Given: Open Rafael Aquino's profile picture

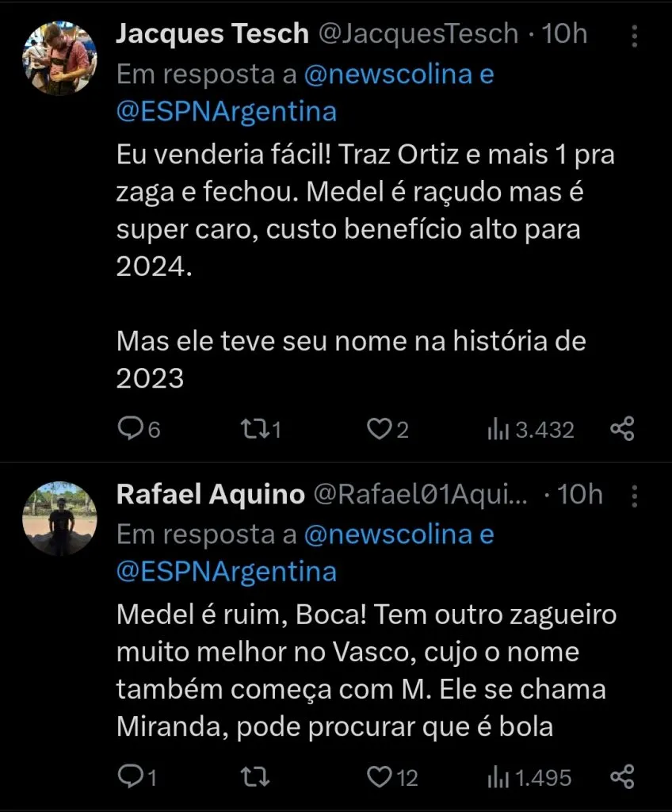Looking at the screenshot, I should (x=59, y=518).
